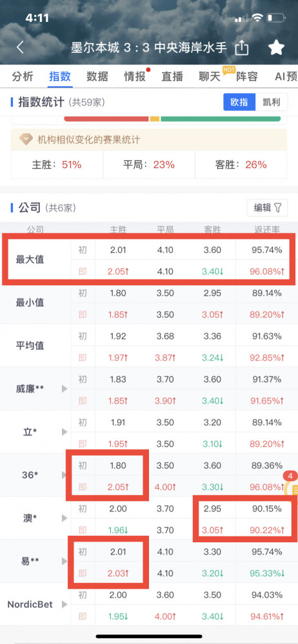Viewport: 298px width, 644px height.
Task: Open the 聊天 tab
Action: click(x=210, y=77)
